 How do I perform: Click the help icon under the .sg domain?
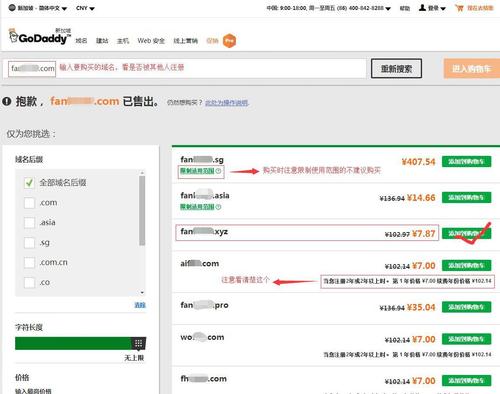(218, 171)
